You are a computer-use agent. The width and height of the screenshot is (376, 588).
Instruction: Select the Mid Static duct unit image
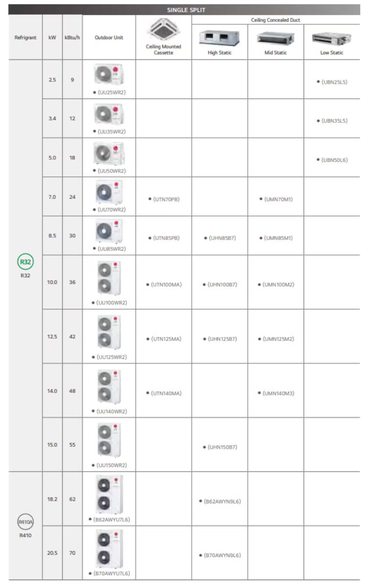275,37
